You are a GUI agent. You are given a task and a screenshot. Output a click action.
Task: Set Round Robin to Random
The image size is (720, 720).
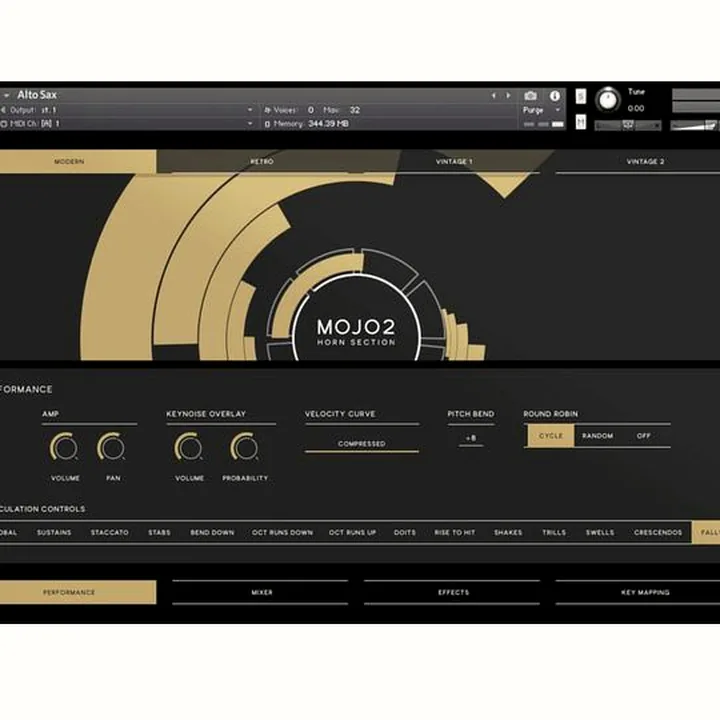[x=597, y=436]
